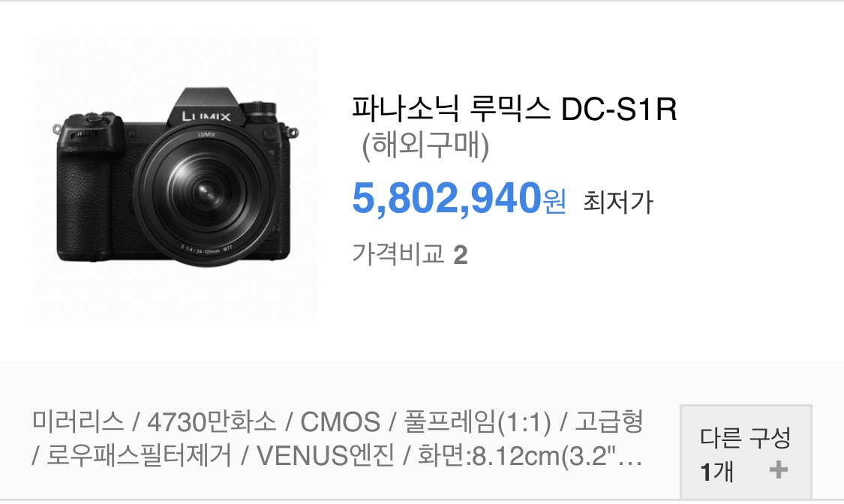Click the 5,802,940원 price
The width and height of the screenshot is (844, 504).
tap(458, 199)
